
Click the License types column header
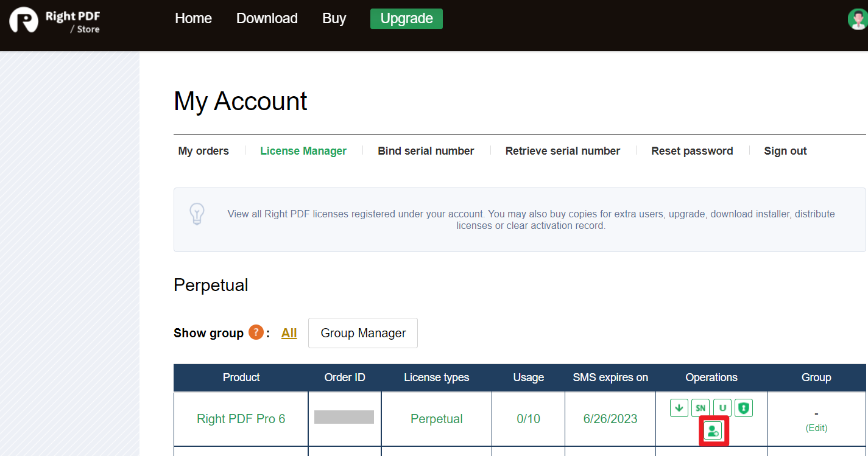pyautogui.click(x=437, y=377)
